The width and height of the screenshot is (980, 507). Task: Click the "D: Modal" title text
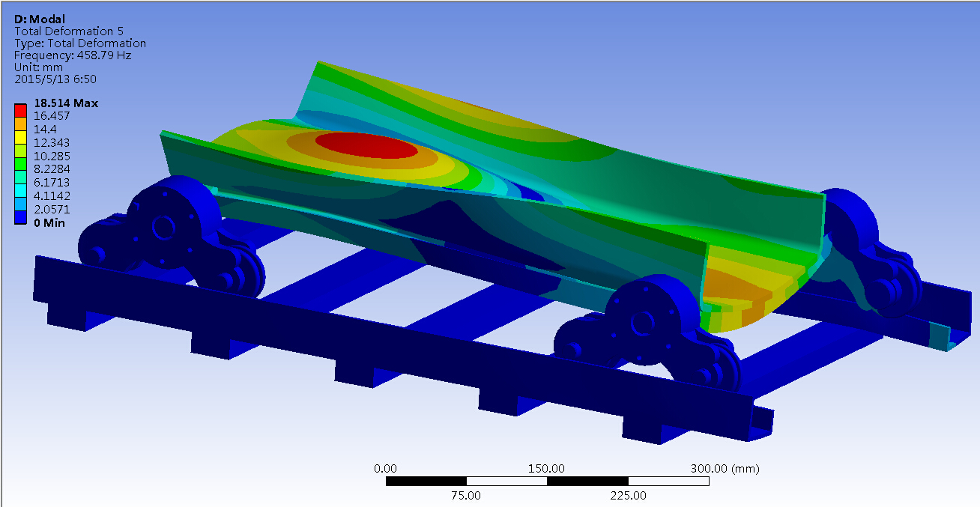(40, 19)
